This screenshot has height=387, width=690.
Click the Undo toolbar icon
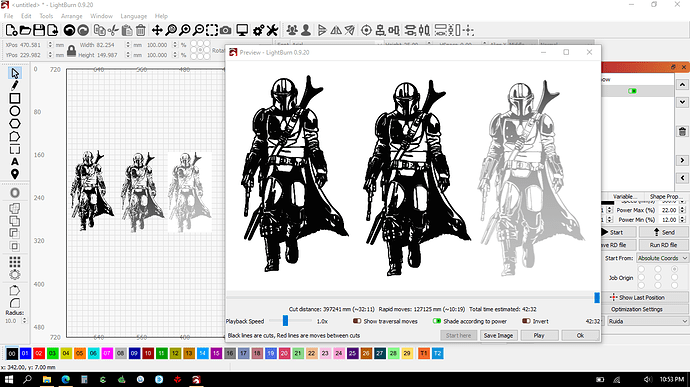click(x=69, y=30)
